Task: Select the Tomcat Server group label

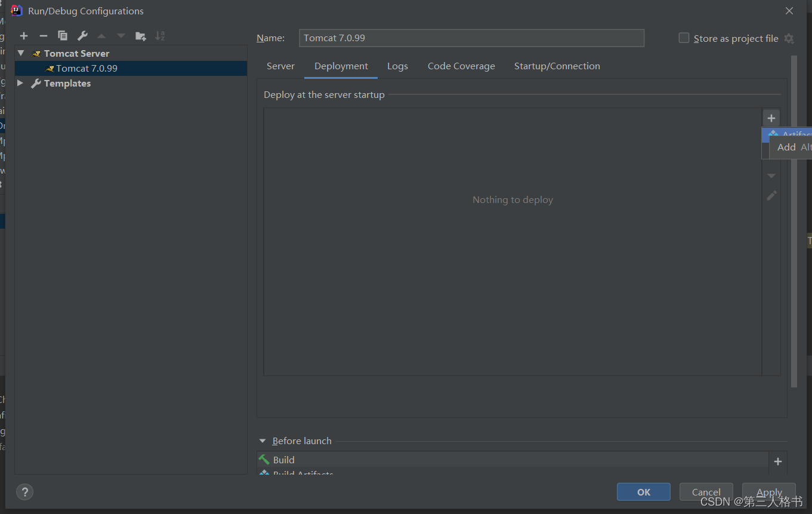Action: 76,54
